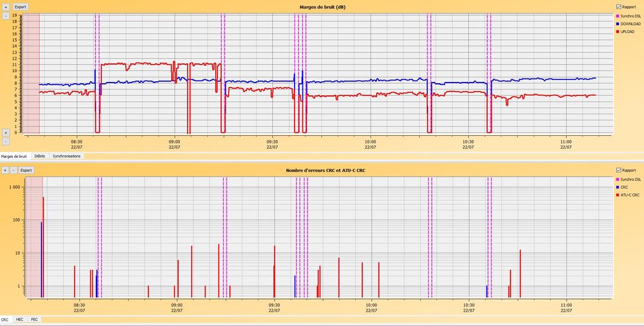Click the minus button at the bottom-left of the noise margin chart
Image resolution: width=644 pixels, height=326 pixels.
tap(6, 141)
